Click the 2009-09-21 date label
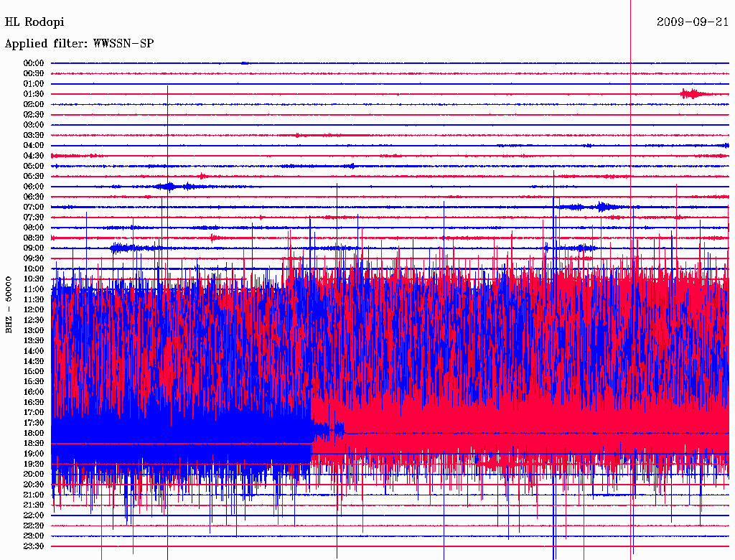The width and height of the screenshot is (735, 560). [x=693, y=22]
